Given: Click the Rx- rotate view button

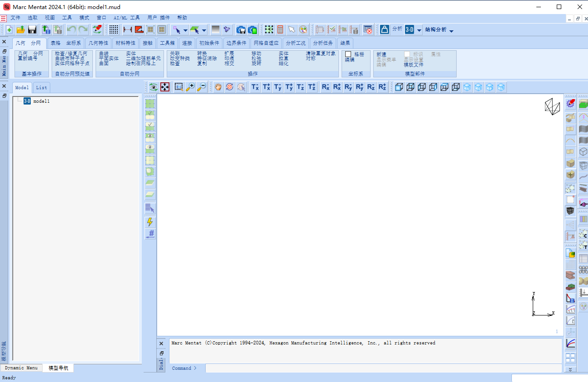Looking at the screenshot, I should [325, 87].
